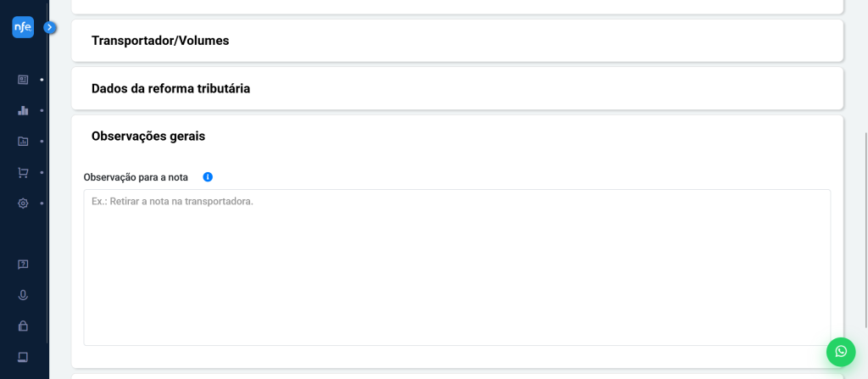This screenshot has height=379, width=868.
Task: Click into the Observação para a nota textarea
Action: click(457, 267)
